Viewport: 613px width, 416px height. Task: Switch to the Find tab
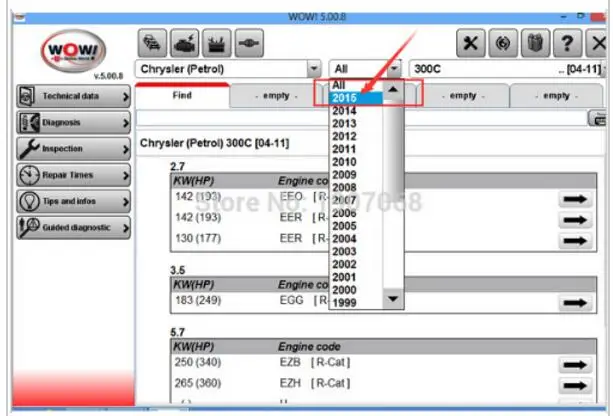point(182,95)
